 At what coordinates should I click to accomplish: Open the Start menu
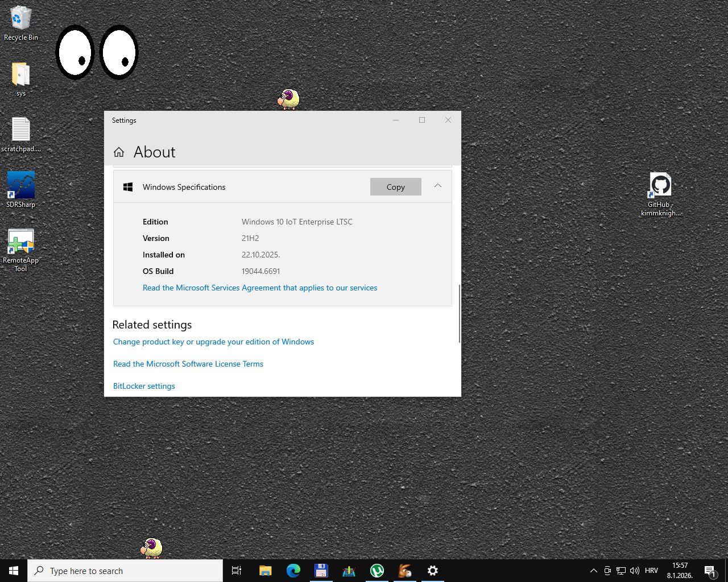(x=14, y=571)
